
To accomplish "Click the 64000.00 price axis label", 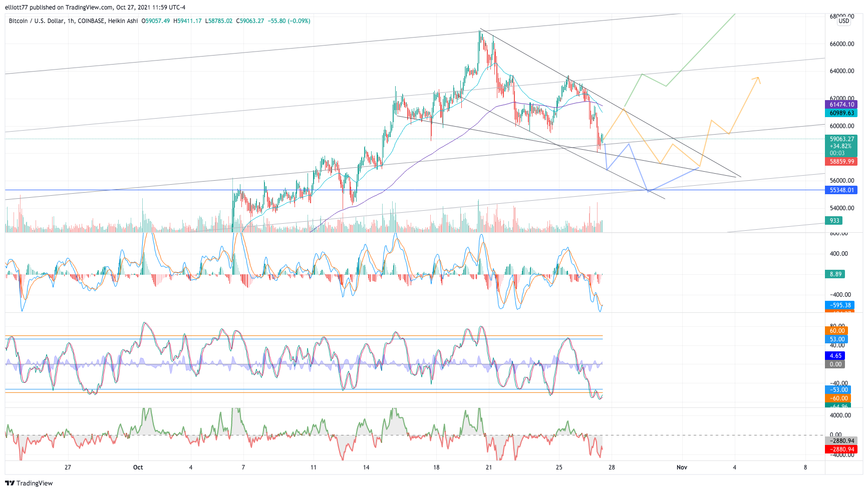I will tap(842, 71).
